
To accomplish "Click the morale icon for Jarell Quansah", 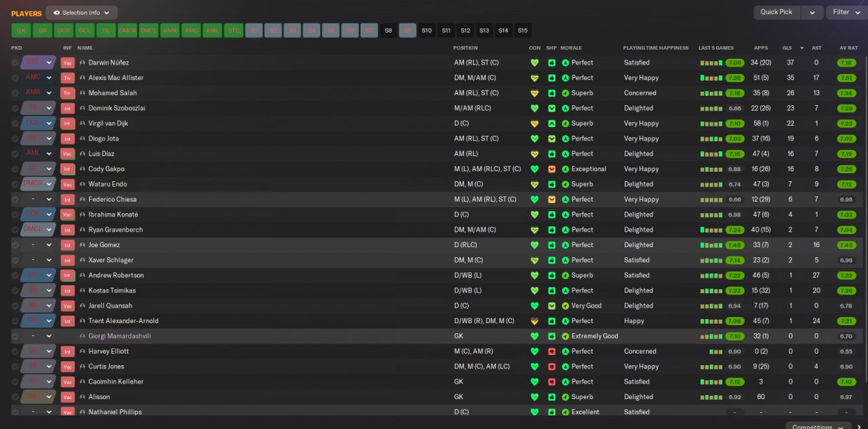I will (566, 305).
